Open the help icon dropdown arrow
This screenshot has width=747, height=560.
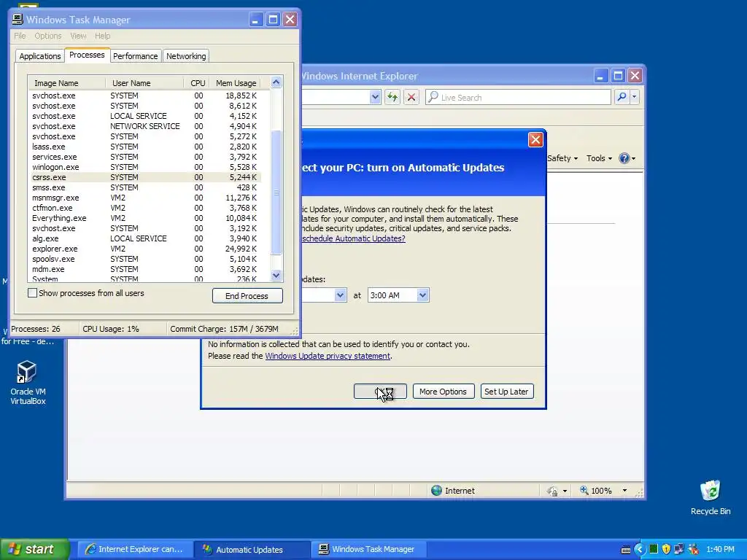pos(634,159)
